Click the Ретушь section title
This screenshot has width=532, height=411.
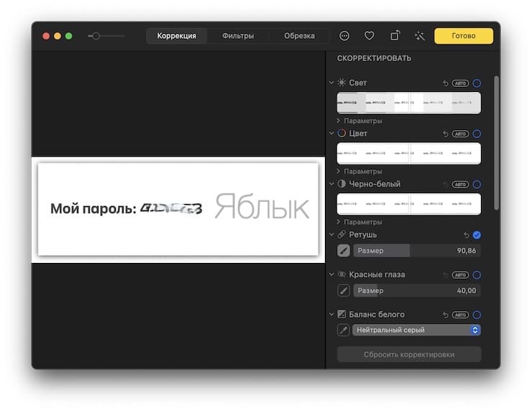[x=363, y=235]
